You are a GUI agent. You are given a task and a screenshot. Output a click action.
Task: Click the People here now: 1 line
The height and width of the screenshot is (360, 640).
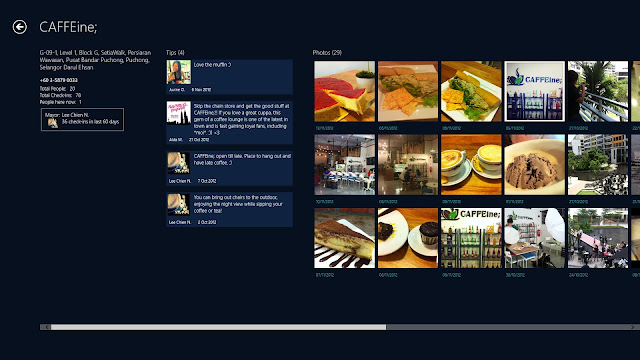60,102
